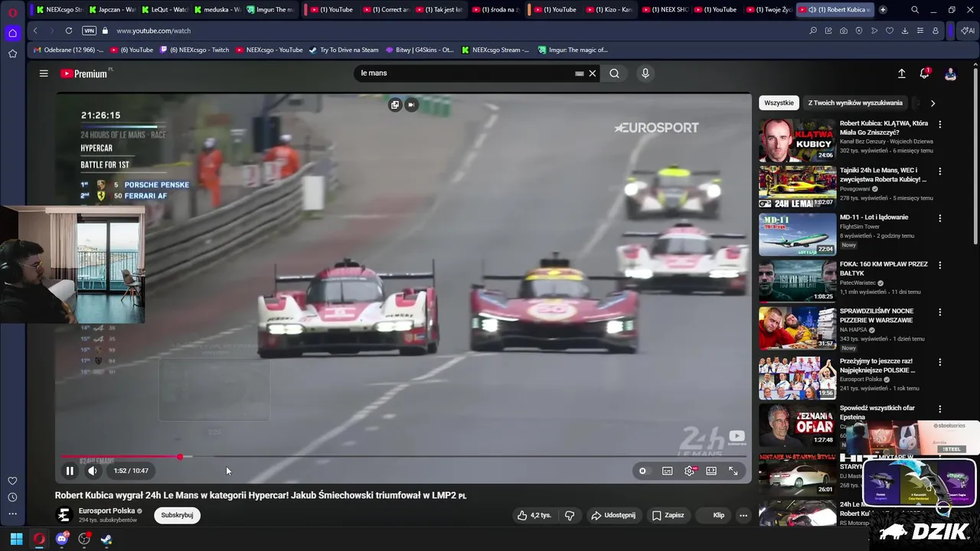Open the Opera sidebar bookmarks star
The image size is (980, 551).
[x=12, y=54]
